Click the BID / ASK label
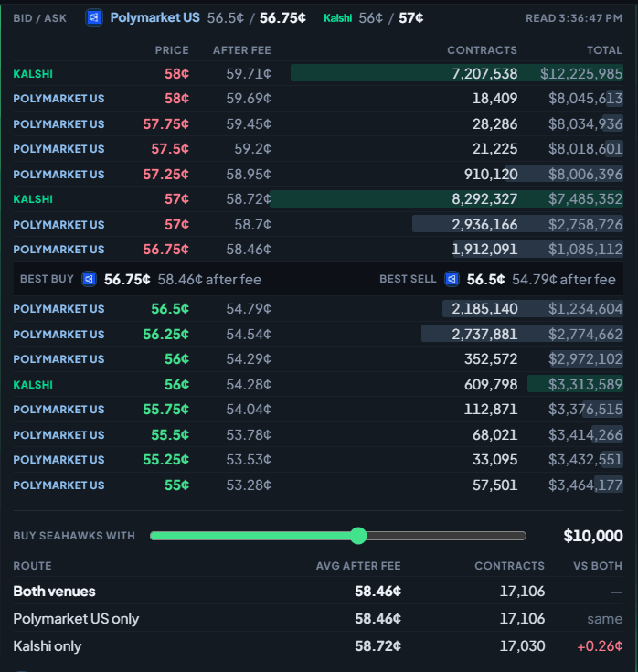This screenshot has height=672, width=638. pos(40,18)
